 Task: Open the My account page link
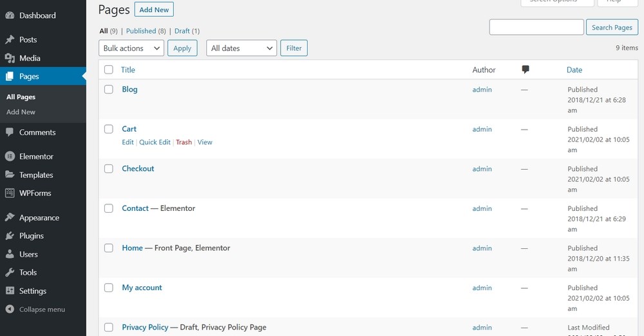pyautogui.click(x=142, y=288)
